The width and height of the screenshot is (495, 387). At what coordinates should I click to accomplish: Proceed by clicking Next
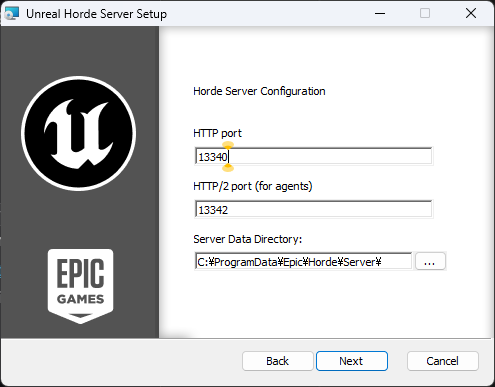pos(352,361)
